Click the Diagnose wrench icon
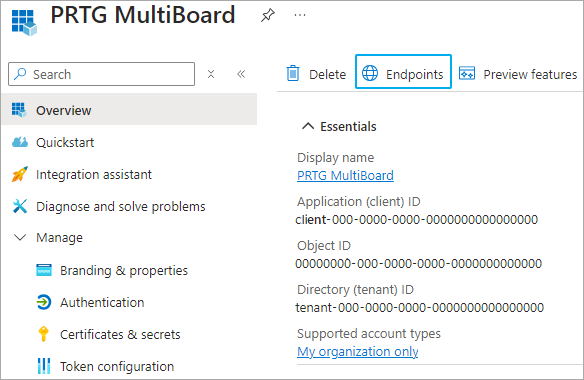Viewport: 584px width, 380px height. coord(20,206)
